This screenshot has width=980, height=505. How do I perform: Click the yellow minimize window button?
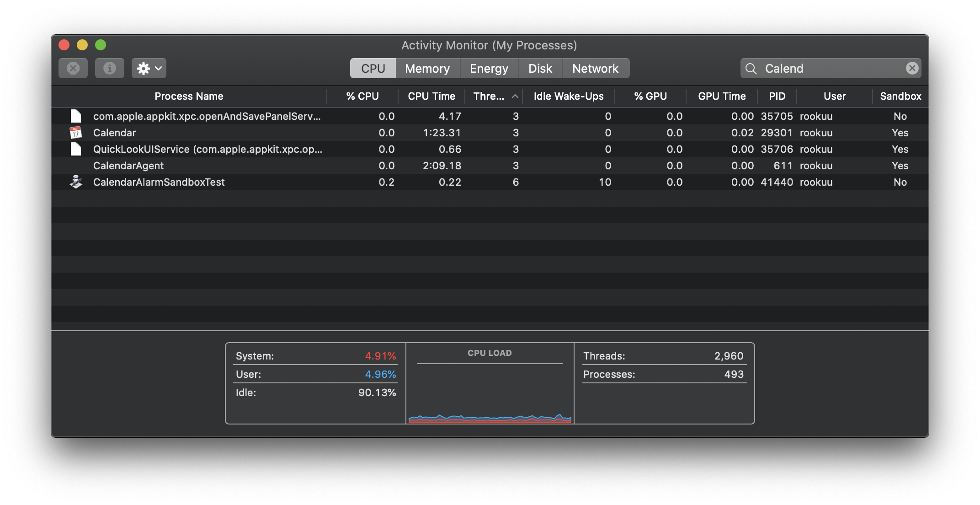(x=82, y=45)
